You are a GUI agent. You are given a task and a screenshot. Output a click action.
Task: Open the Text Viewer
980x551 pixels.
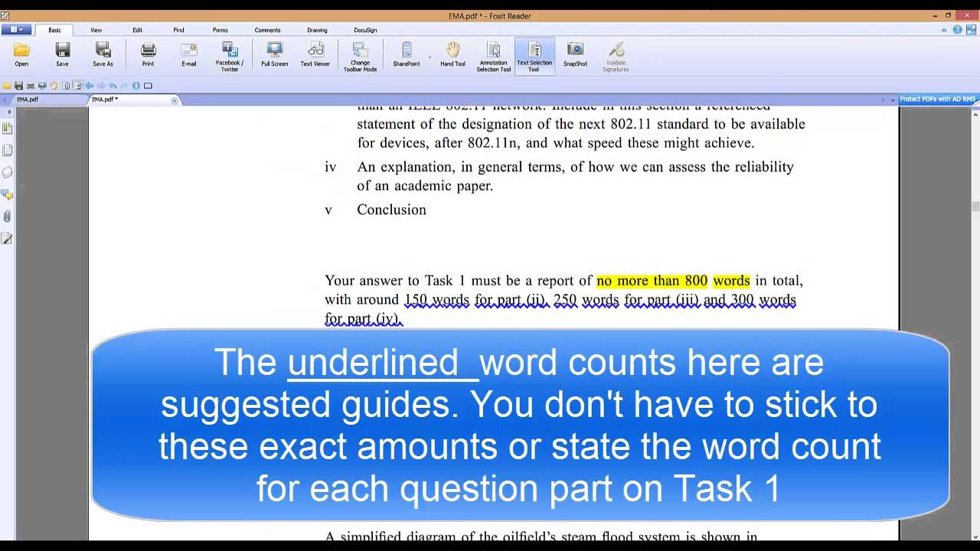pyautogui.click(x=315, y=55)
